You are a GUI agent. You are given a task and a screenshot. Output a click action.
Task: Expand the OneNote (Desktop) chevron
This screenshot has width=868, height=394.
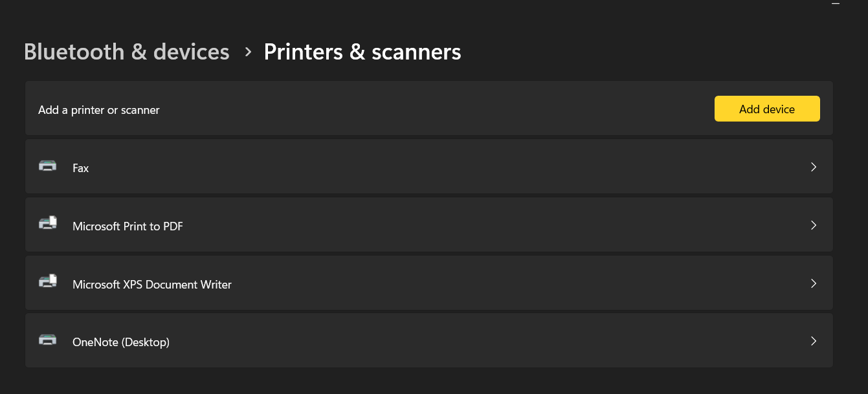pos(814,341)
